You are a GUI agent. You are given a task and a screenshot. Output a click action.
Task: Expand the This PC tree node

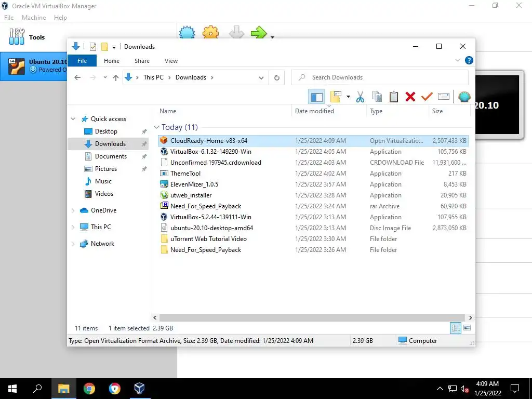pyautogui.click(x=73, y=228)
